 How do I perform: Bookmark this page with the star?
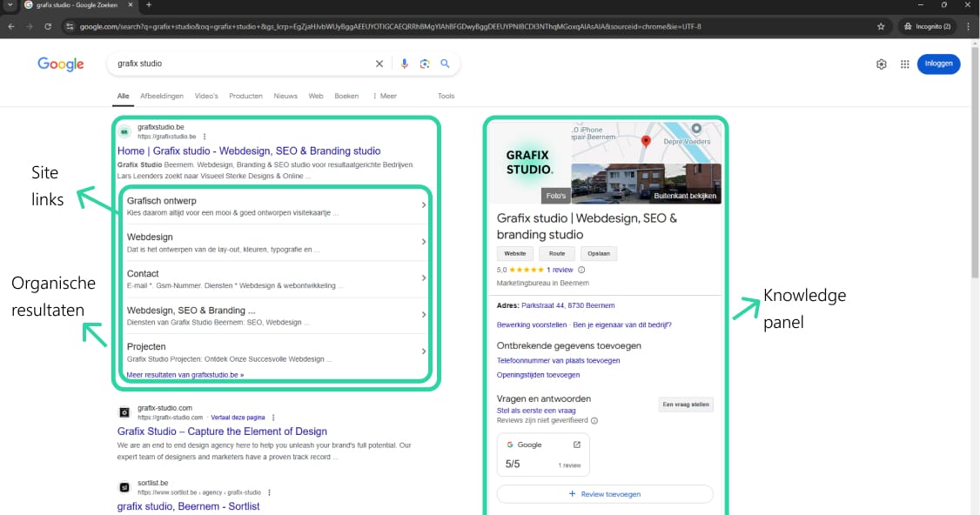coord(881,27)
